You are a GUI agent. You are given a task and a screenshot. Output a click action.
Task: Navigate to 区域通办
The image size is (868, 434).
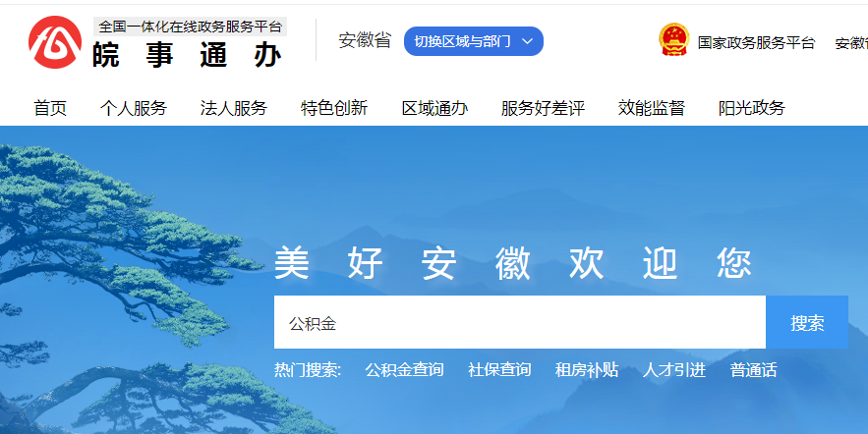click(434, 108)
